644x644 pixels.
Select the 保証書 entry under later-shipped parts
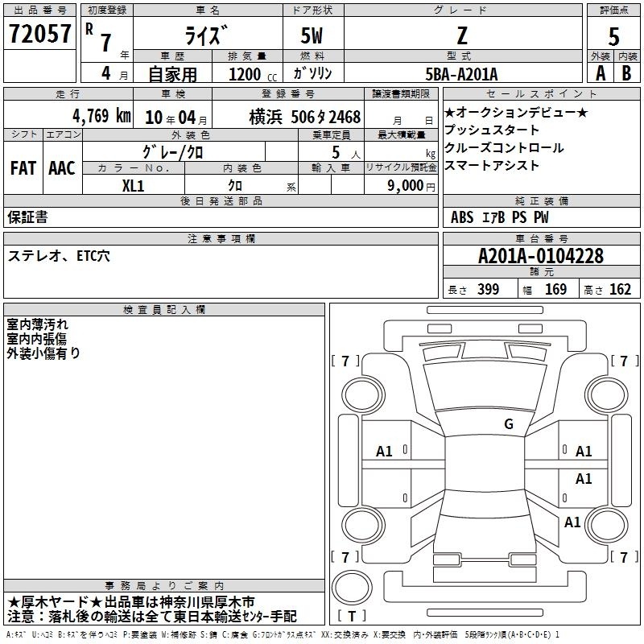(27, 217)
